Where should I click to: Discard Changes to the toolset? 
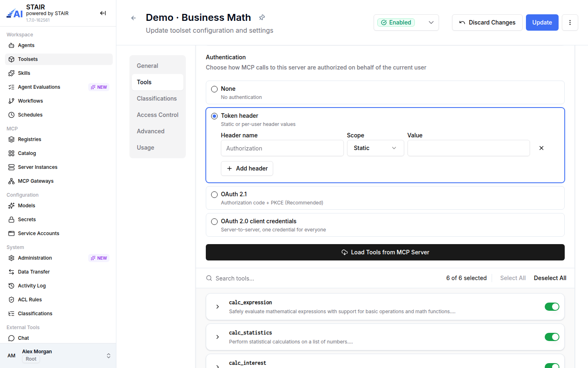tap(487, 22)
